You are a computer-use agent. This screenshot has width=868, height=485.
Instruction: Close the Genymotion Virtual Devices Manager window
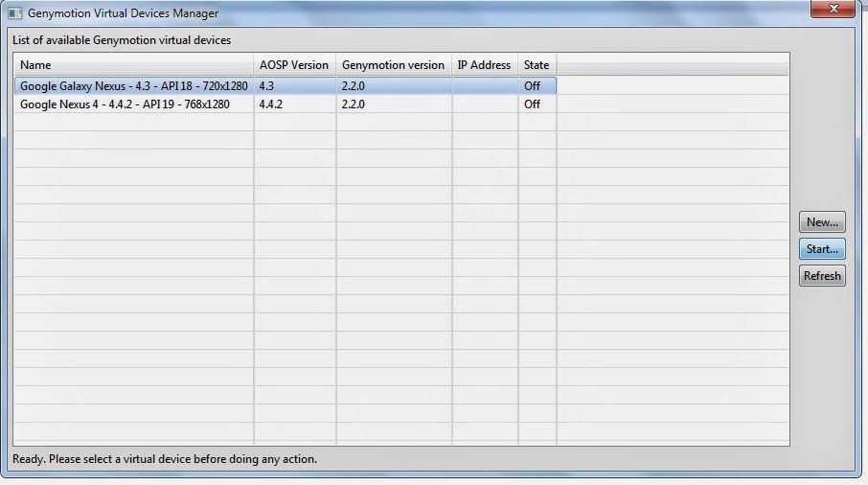[834, 9]
